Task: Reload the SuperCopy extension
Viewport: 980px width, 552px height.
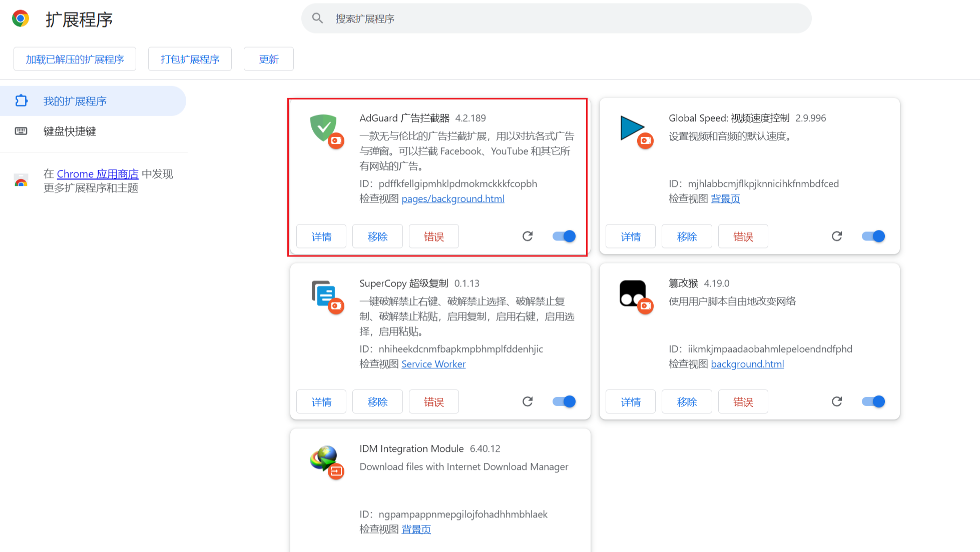Action: point(528,401)
